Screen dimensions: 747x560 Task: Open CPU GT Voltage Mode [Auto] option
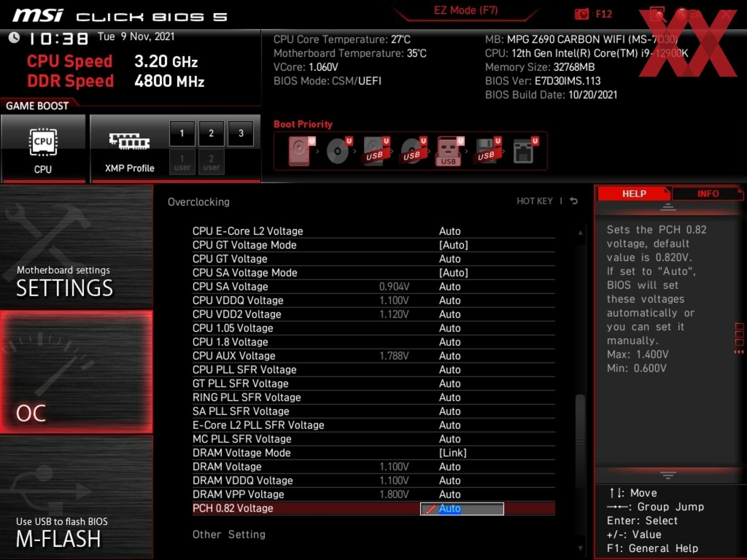pyautogui.click(x=454, y=245)
